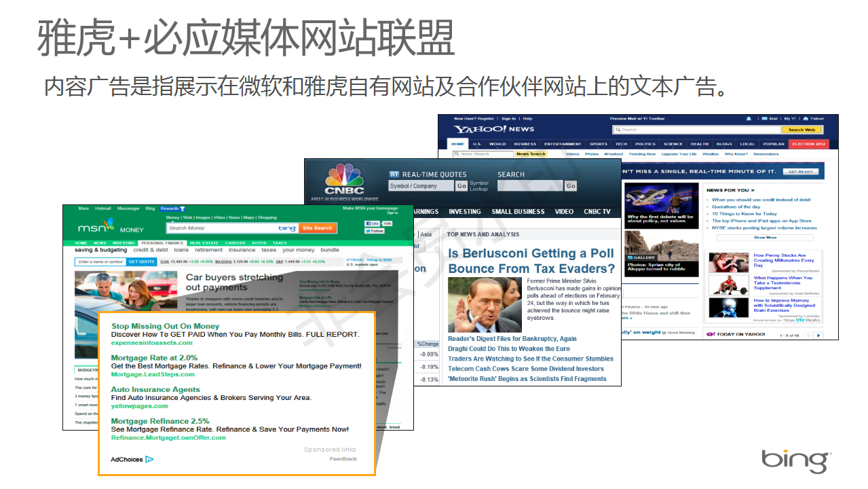Image resolution: width=868 pixels, height=489 pixels.
Task: Click the Symbol / Company quote field
Action: 421,186
